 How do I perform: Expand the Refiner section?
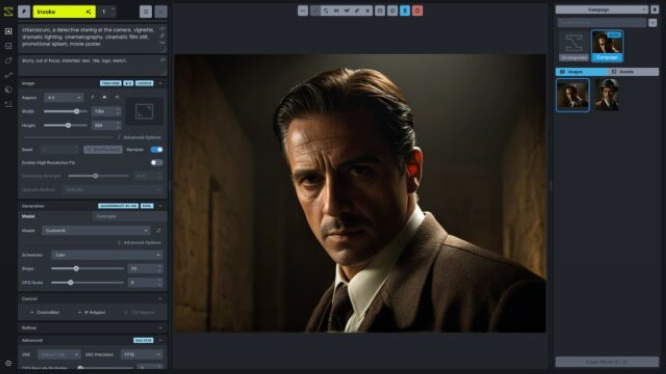[93, 328]
